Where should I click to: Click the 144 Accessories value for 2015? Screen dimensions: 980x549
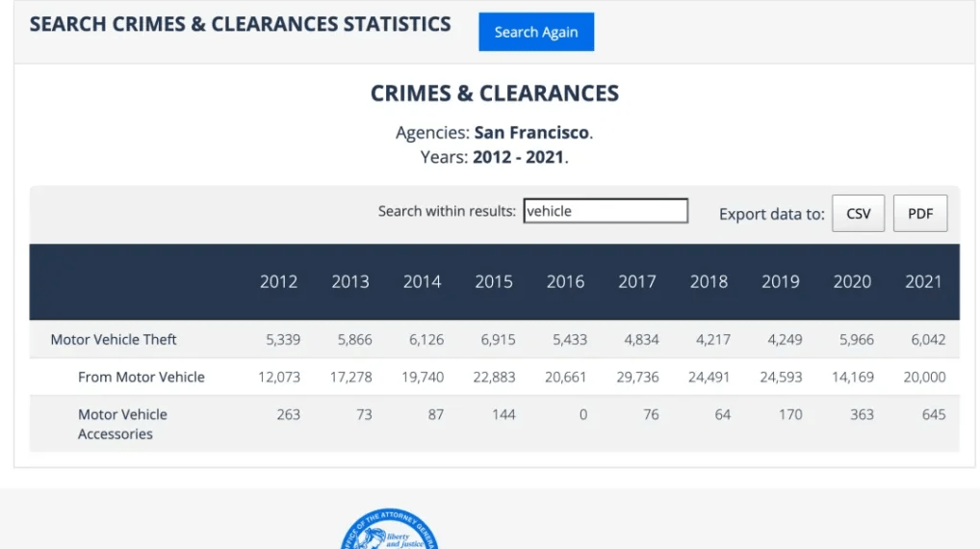[x=503, y=414]
